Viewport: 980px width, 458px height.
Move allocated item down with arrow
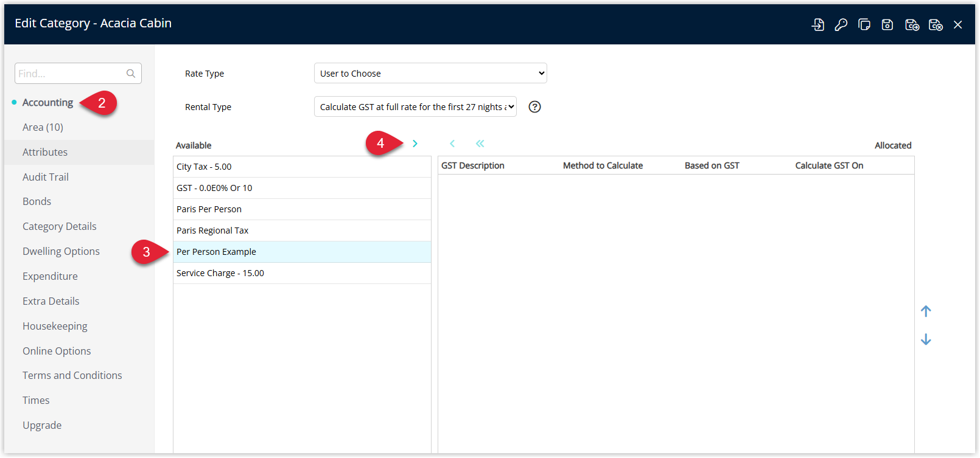926,339
